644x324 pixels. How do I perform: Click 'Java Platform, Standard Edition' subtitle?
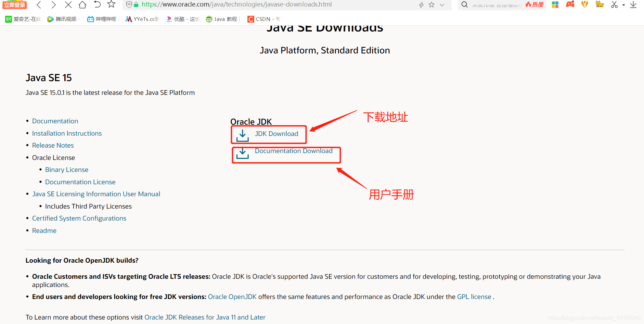coord(325,50)
